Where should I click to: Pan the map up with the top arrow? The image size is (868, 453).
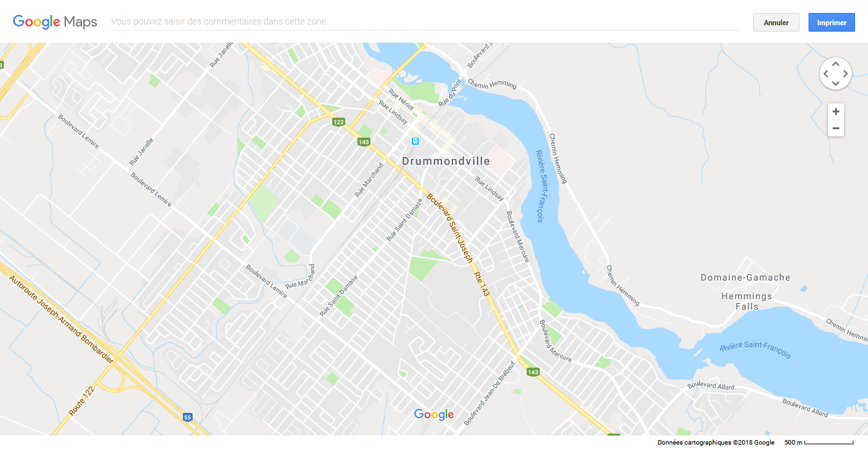pyautogui.click(x=836, y=63)
